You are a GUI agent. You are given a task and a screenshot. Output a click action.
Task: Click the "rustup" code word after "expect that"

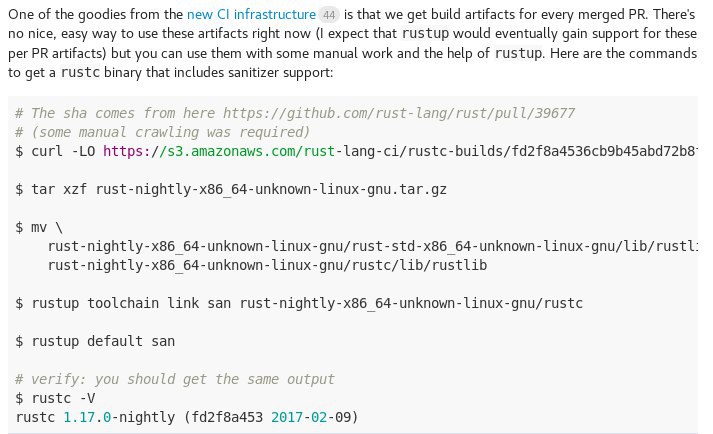click(426, 34)
